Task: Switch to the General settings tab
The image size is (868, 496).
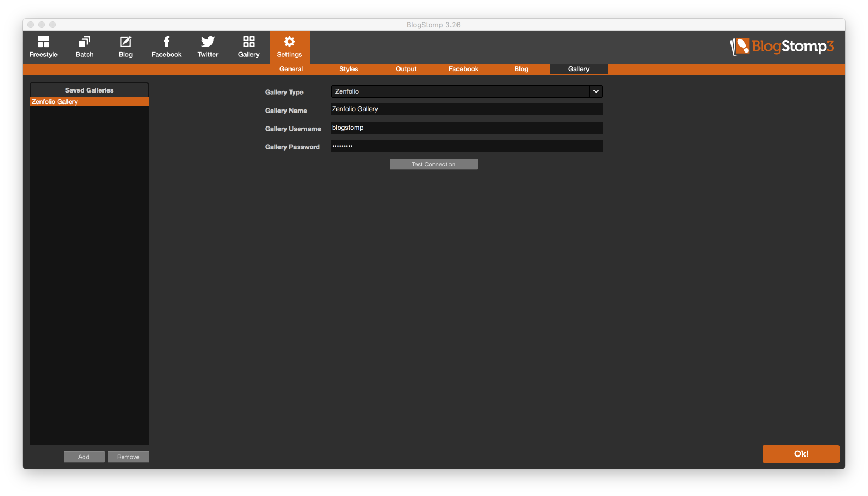Action: coord(291,69)
